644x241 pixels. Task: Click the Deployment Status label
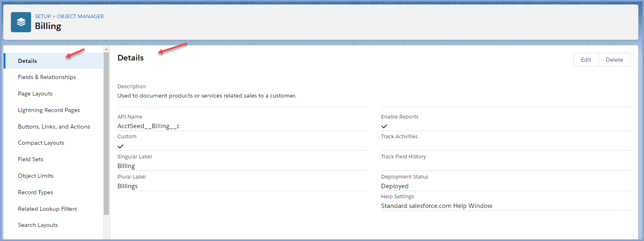405,177
